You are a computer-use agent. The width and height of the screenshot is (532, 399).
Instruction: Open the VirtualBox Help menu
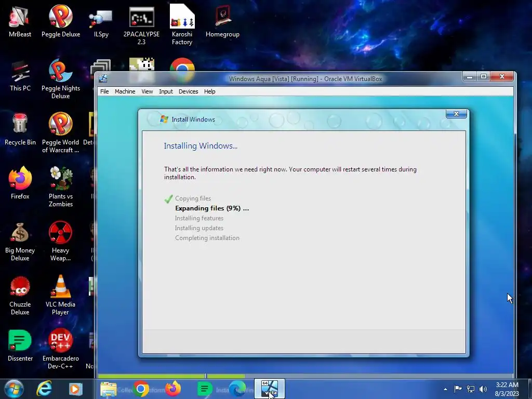point(210,91)
